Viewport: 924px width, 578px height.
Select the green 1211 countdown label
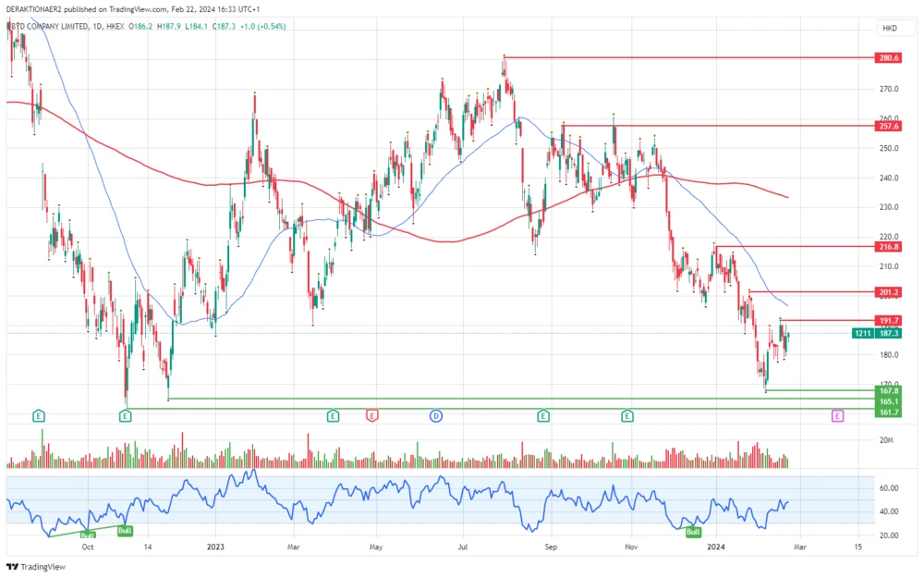point(862,333)
